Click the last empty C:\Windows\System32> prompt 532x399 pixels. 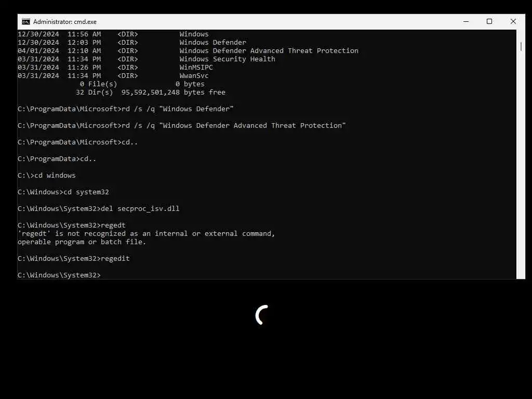pos(59,275)
